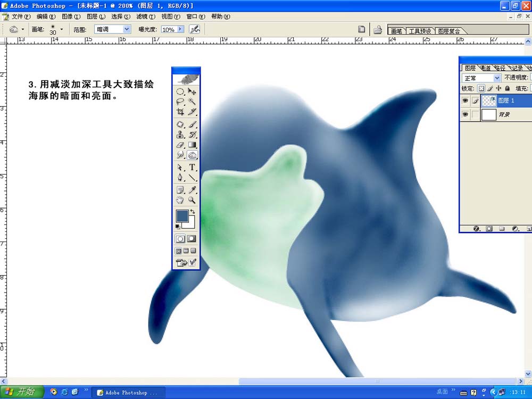532x399 pixels.
Task: Select the Move tool in toolbox
Action: (192, 92)
